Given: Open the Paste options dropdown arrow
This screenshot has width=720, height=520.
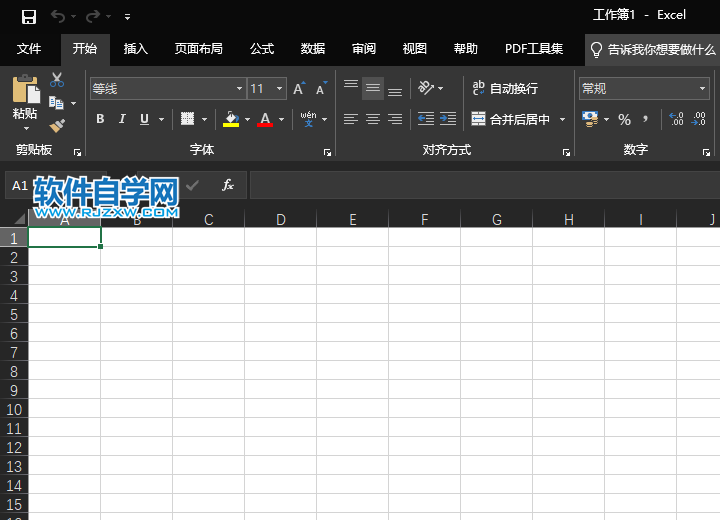Looking at the screenshot, I should click(26, 128).
